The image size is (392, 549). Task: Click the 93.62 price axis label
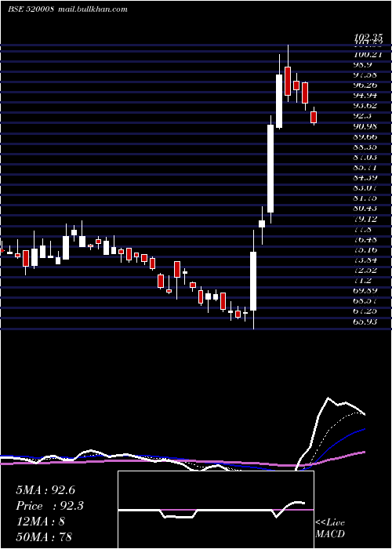(x=367, y=105)
